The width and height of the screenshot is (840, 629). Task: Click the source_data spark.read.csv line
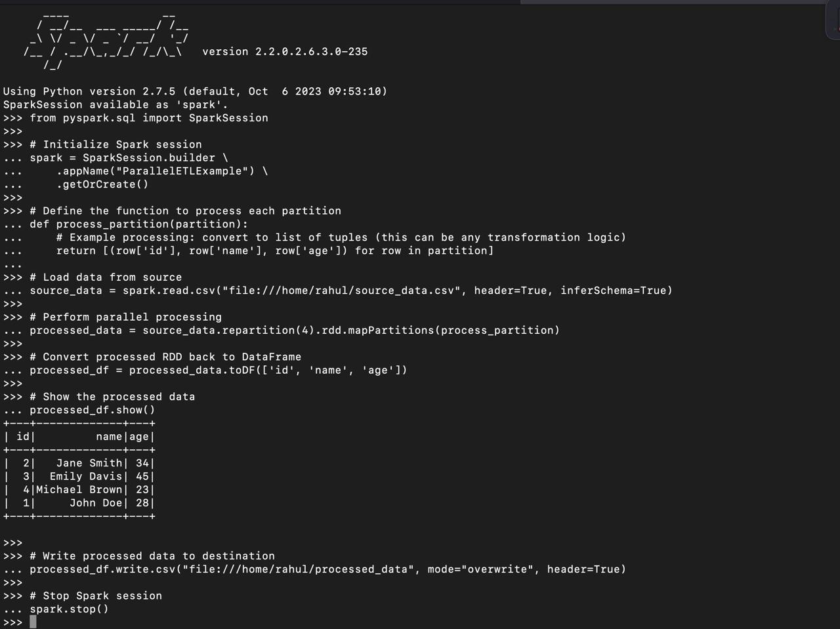351,291
